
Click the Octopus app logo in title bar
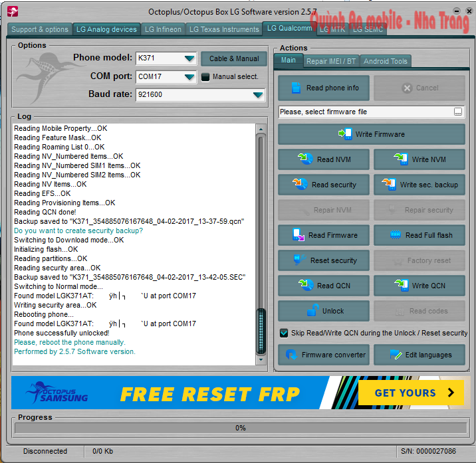tap(13, 12)
